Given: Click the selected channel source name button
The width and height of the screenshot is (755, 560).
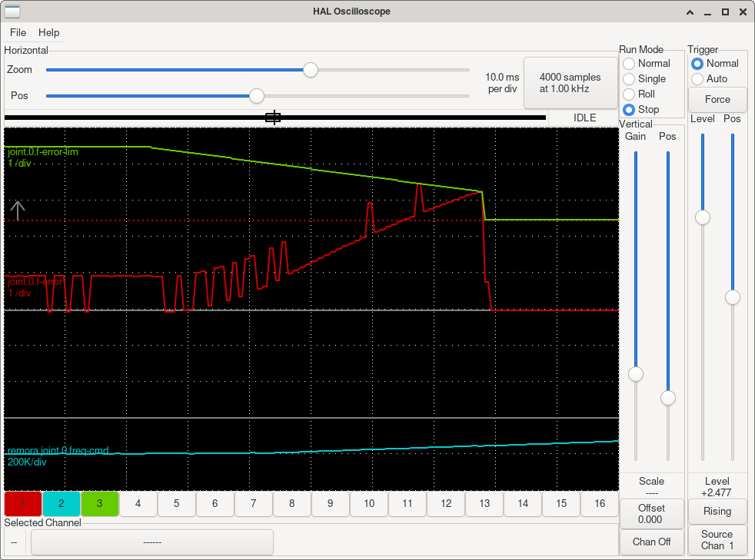Looking at the screenshot, I should click(x=152, y=542).
